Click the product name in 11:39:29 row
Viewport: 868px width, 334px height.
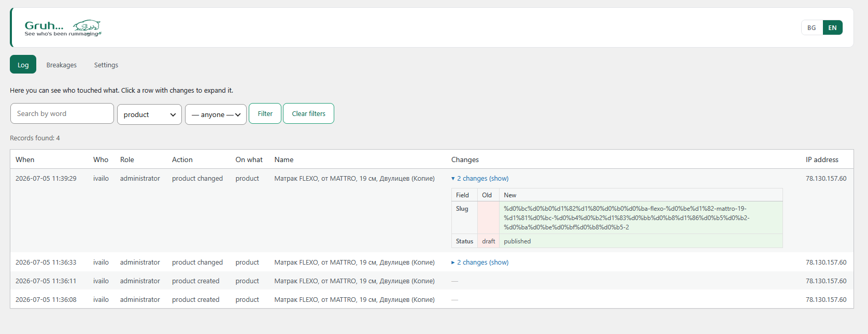[354, 178]
